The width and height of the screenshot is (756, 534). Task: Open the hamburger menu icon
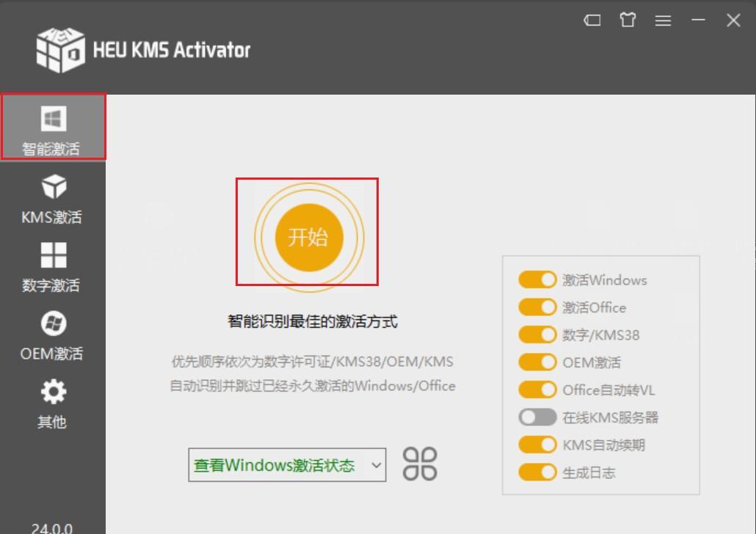tap(663, 21)
